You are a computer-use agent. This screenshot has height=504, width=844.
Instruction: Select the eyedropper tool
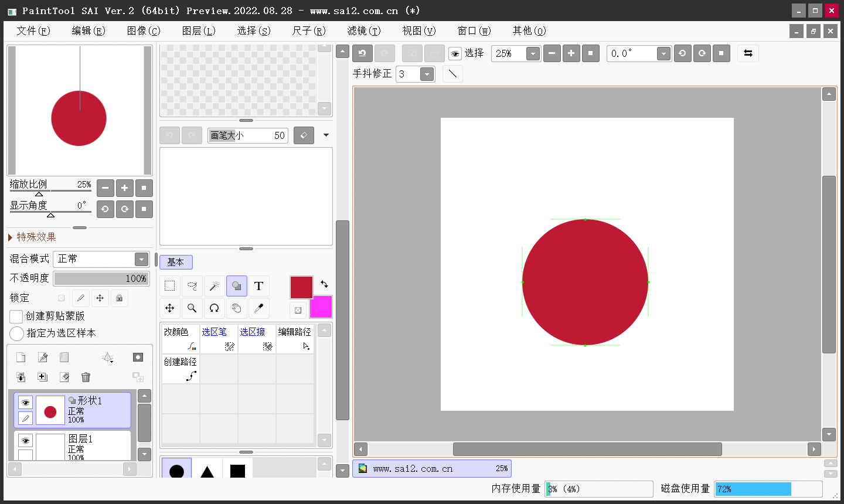click(259, 308)
